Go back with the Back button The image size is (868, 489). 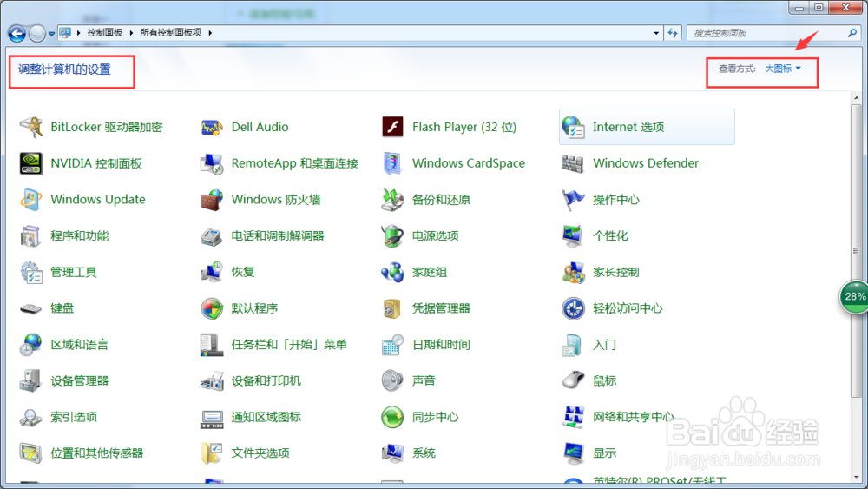point(16,34)
